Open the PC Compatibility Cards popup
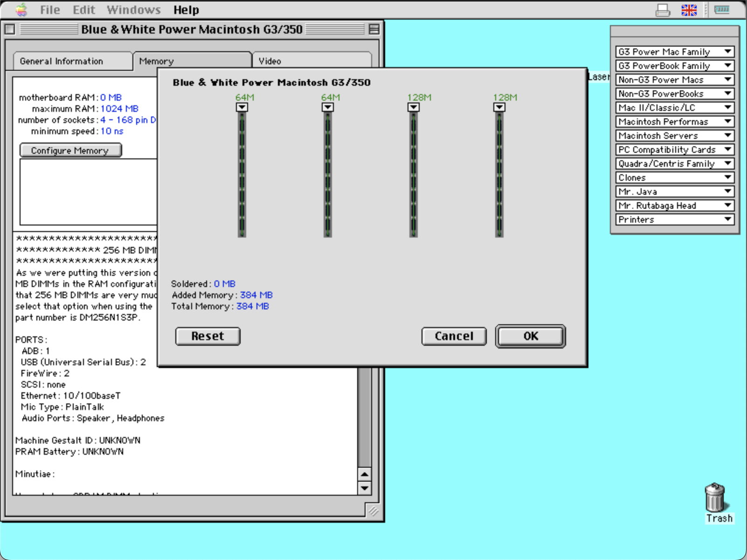 [x=675, y=150]
